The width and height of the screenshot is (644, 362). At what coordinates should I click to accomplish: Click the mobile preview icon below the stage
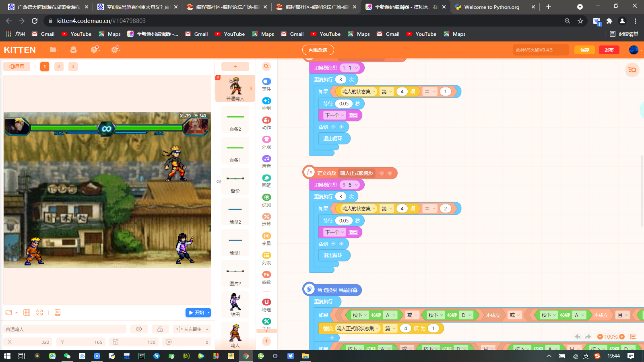click(x=58, y=313)
